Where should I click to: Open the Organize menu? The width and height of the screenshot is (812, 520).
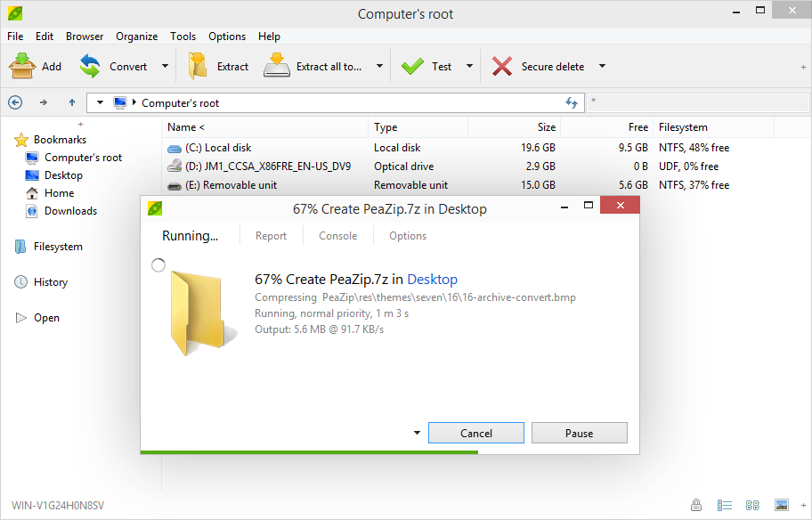(137, 37)
